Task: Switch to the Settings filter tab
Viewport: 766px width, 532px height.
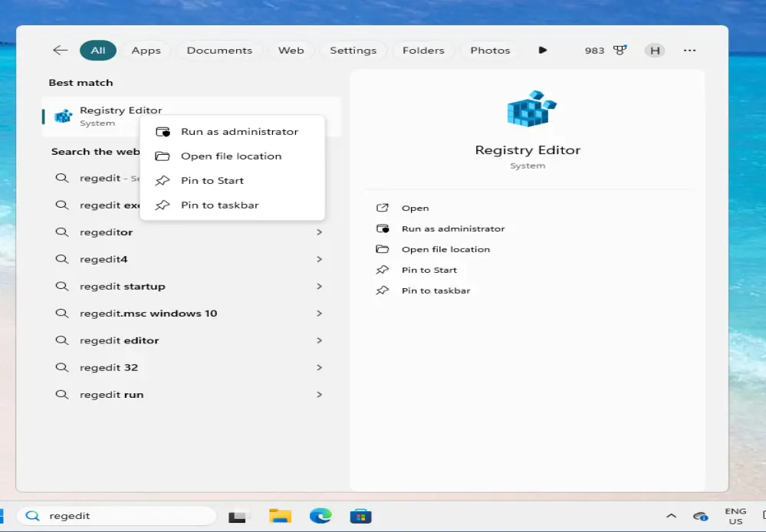Action: tap(353, 51)
